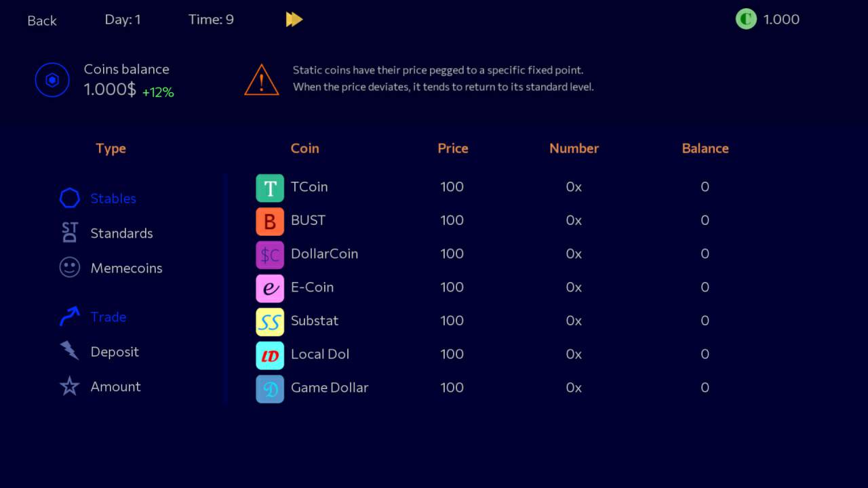Click the TCoin green T icon
Image resolution: width=868 pixels, height=488 pixels.
click(270, 188)
